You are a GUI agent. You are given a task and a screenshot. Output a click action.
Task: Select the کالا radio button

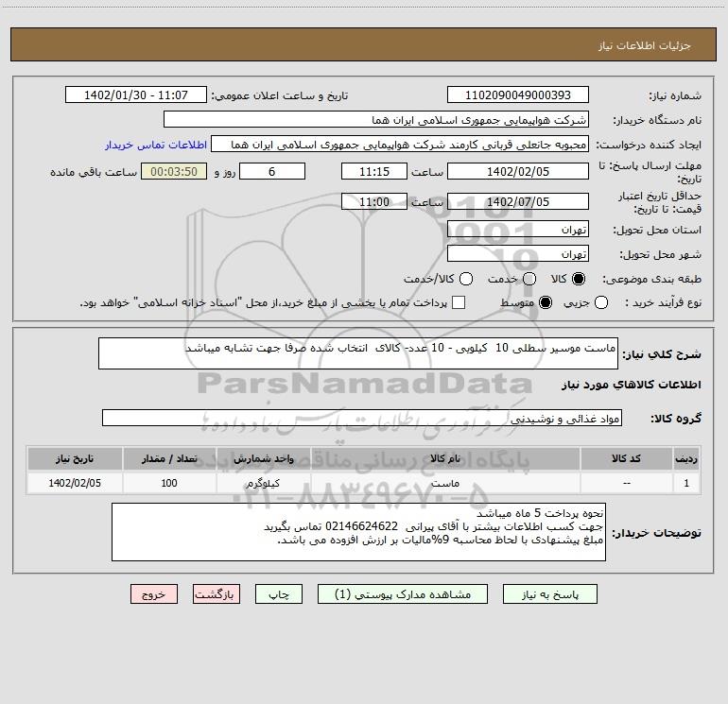[579, 279]
